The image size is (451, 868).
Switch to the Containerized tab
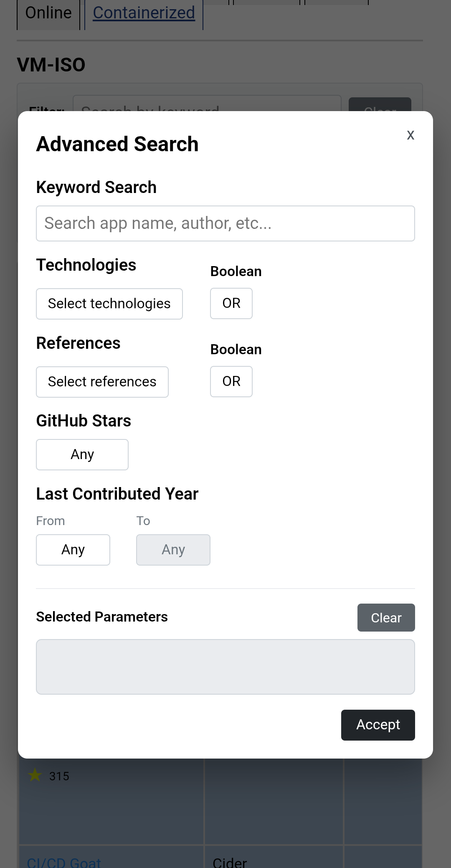[x=143, y=13]
